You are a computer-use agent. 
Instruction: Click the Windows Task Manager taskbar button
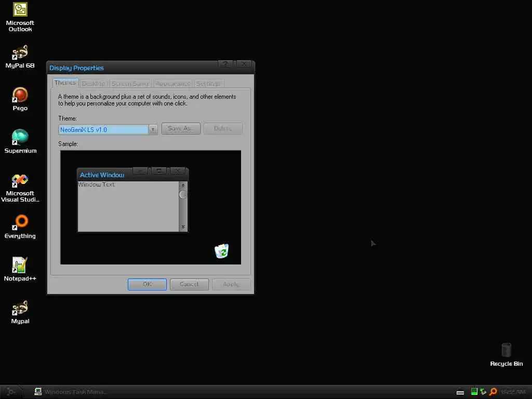(x=71, y=392)
